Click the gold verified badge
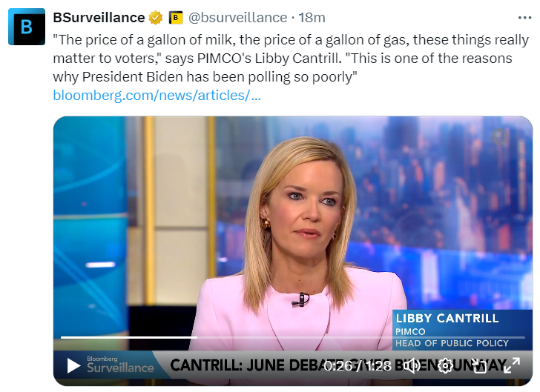Image resolution: width=540 pixels, height=392 pixels. [156, 17]
